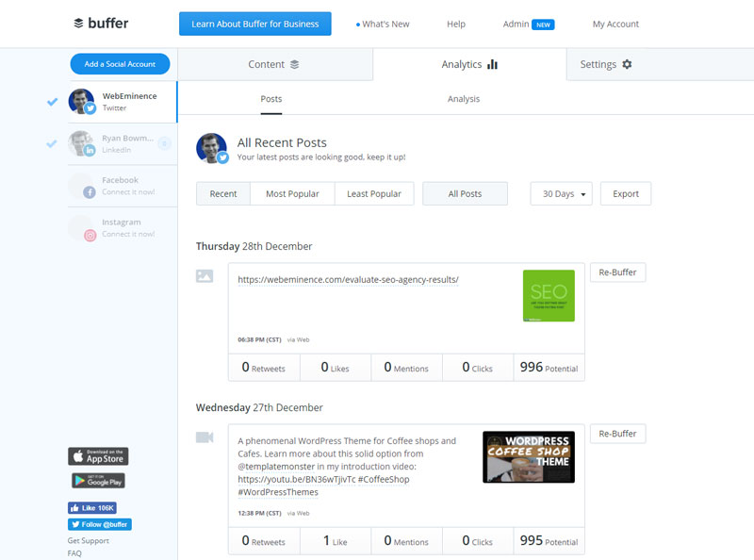Click the Wednesday 27th December heading
Screen dimensions: 754x560
point(259,407)
